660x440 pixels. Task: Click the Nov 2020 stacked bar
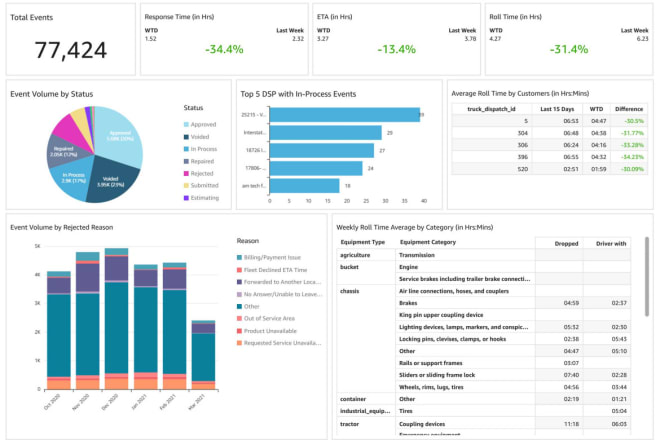[88, 320]
